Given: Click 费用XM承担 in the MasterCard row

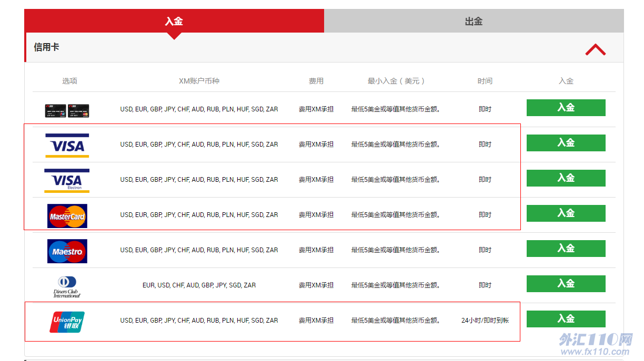Looking at the screenshot, I should tap(316, 215).
